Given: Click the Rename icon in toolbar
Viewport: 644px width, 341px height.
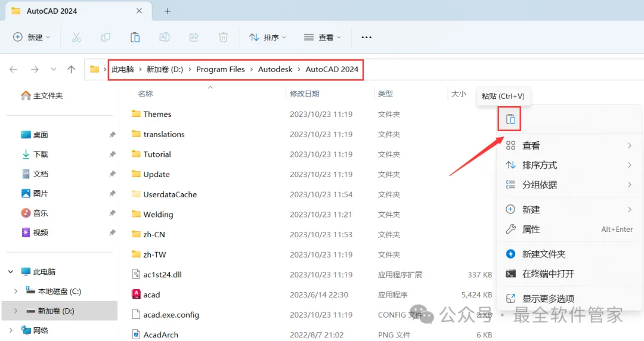Looking at the screenshot, I should coord(165,38).
